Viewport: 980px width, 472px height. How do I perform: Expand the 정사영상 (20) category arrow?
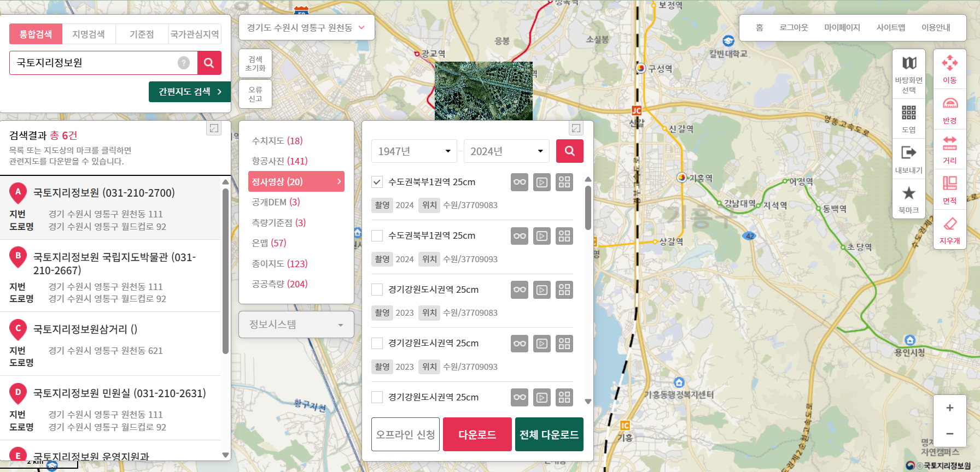339,181
